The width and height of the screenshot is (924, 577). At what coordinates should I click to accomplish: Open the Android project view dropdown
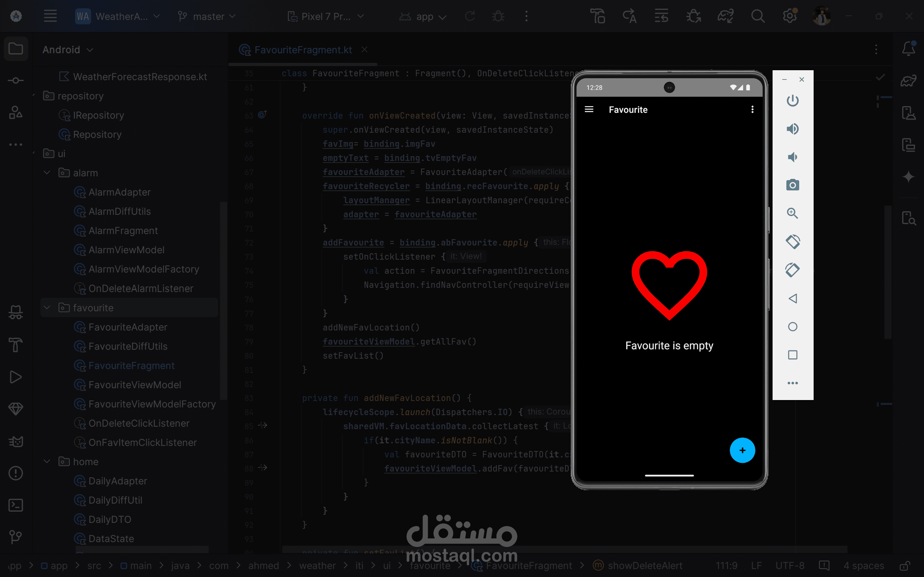pos(68,50)
